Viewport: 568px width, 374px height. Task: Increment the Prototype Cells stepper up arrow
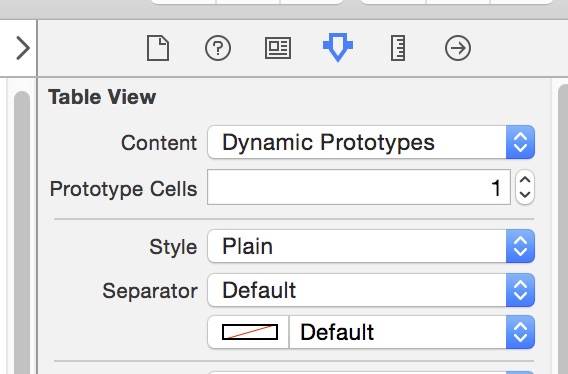[525, 179]
